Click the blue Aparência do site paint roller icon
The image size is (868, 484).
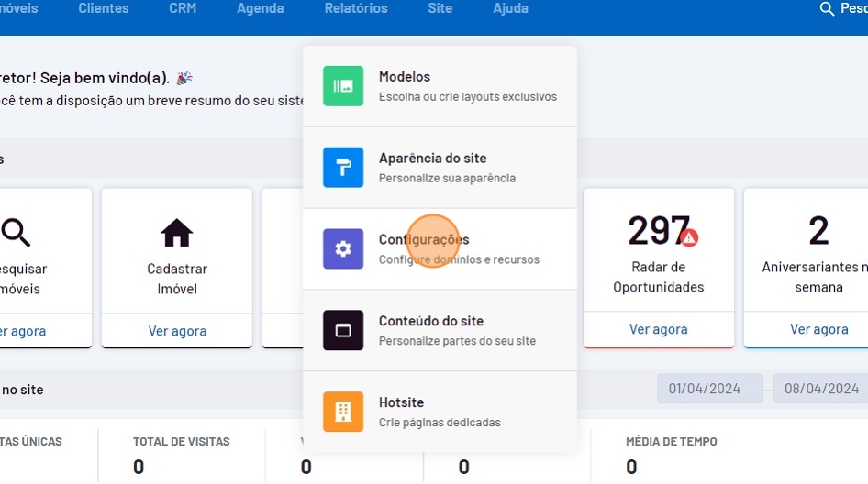[x=343, y=168]
